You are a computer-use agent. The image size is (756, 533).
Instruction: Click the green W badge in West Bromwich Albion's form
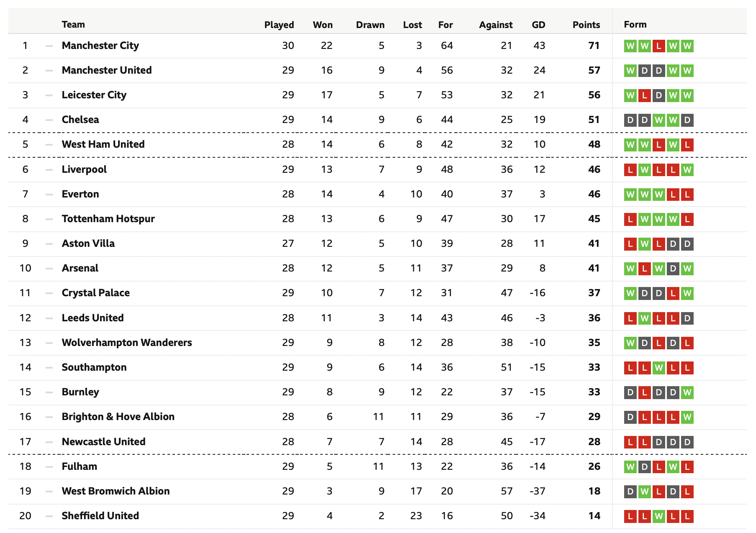(x=644, y=492)
